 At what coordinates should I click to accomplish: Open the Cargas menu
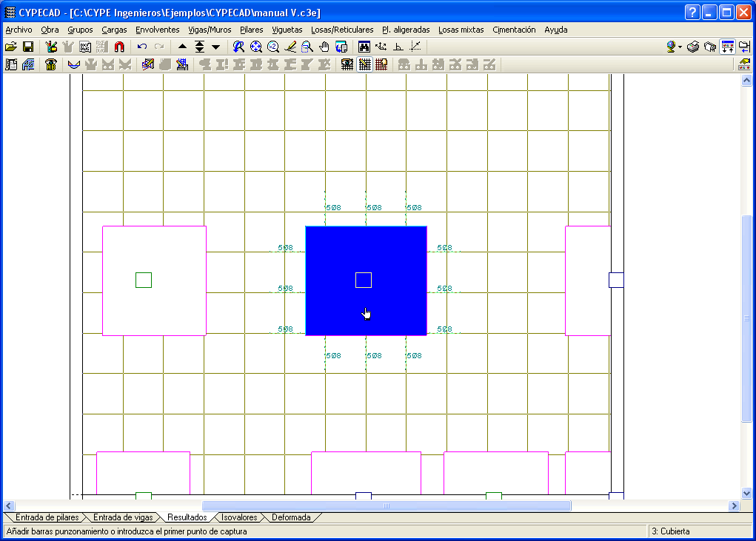(x=114, y=30)
